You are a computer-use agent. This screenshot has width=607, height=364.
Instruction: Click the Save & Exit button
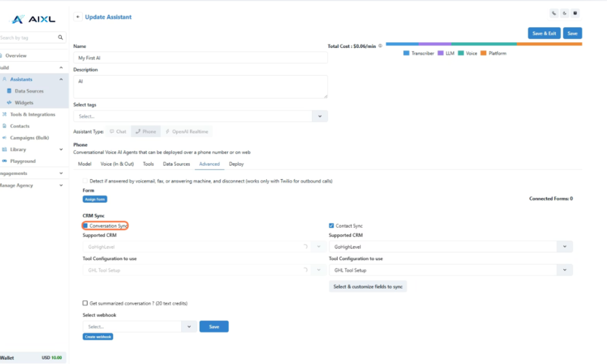(x=544, y=34)
